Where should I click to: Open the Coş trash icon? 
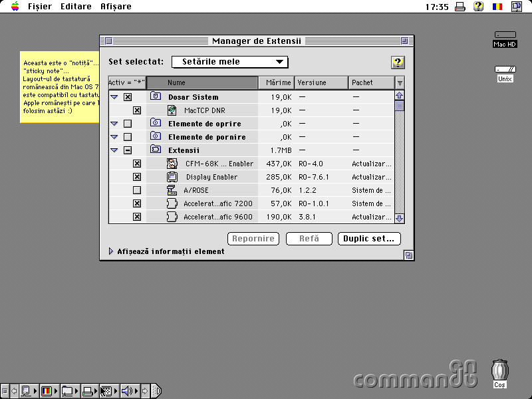pyautogui.click(x=499, y=371)
